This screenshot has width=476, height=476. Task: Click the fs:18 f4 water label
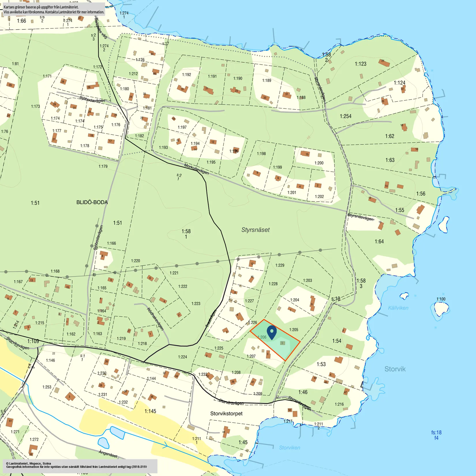436,435
